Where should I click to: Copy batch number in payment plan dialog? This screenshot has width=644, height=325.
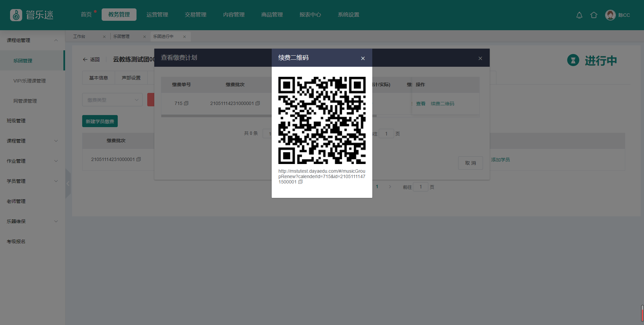[258, 103]
